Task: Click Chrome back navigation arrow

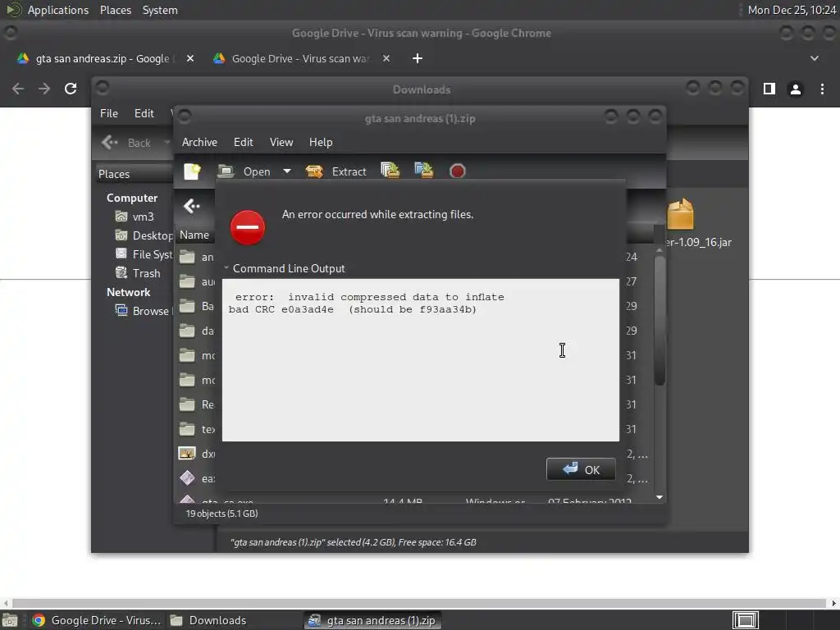Action: [x=18, y=89]
